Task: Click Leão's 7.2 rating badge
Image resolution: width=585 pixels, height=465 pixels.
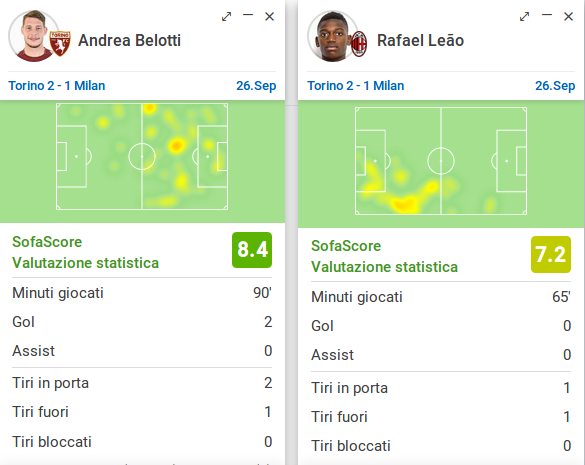Action: click(x=551, y=255)
